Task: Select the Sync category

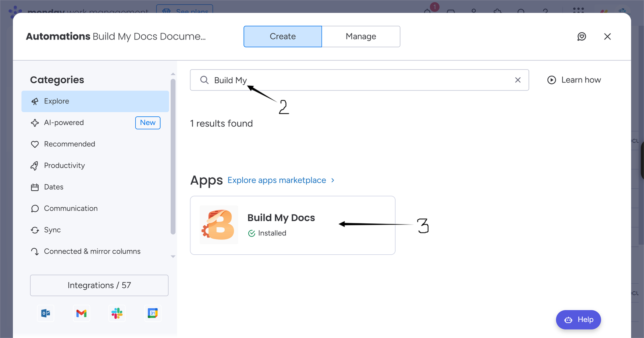Action: point(95,230)
